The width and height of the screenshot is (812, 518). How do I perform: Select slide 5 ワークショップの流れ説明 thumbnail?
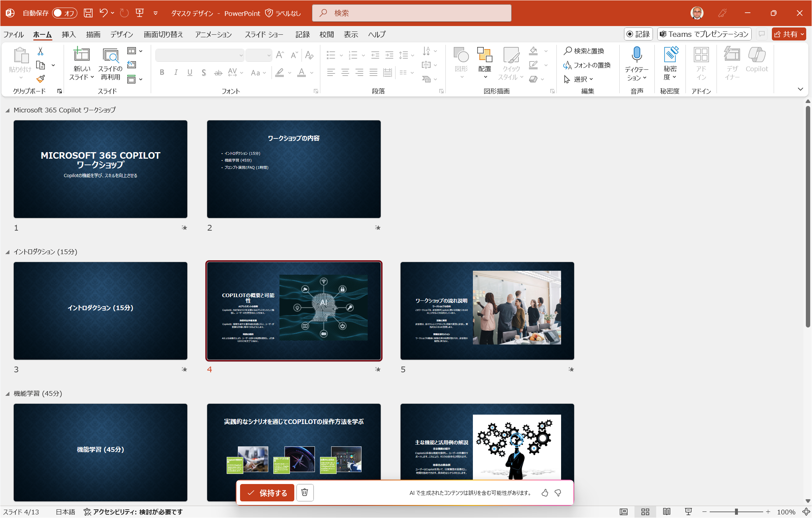487,311
